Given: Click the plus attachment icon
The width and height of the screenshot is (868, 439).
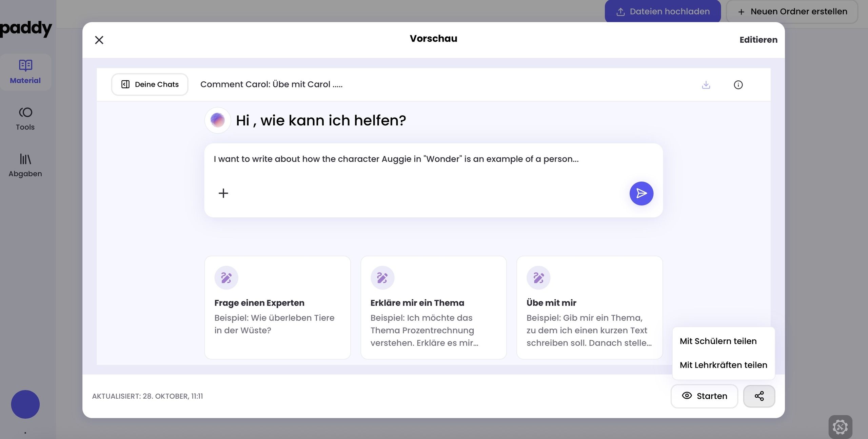Looking at the screenshot, I should (x=223, y=193).
